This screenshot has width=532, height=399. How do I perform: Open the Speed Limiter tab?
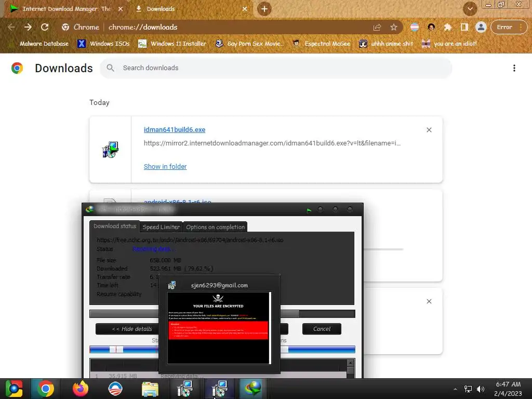coord(161,227)
